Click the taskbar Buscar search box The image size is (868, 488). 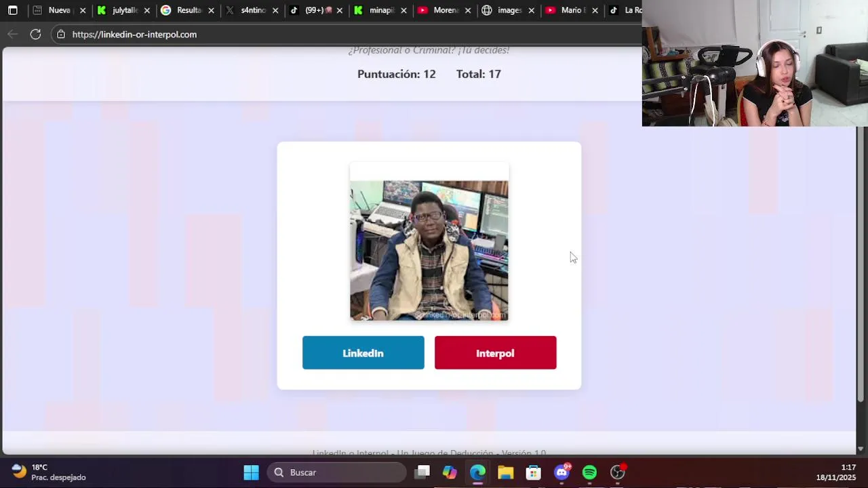pos(337,472)
